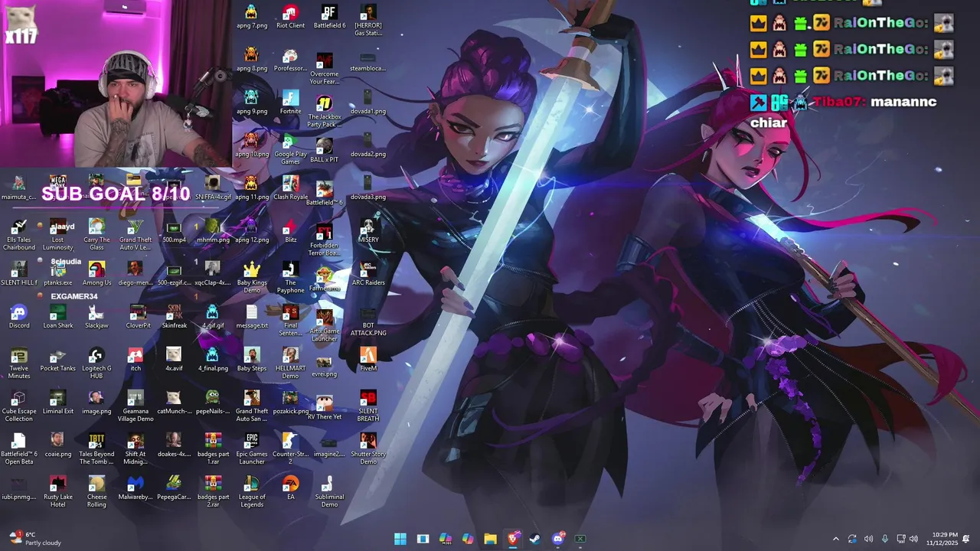Select the Carry The Glass icon
Screen dimensions: 980x551
point(96,235)
